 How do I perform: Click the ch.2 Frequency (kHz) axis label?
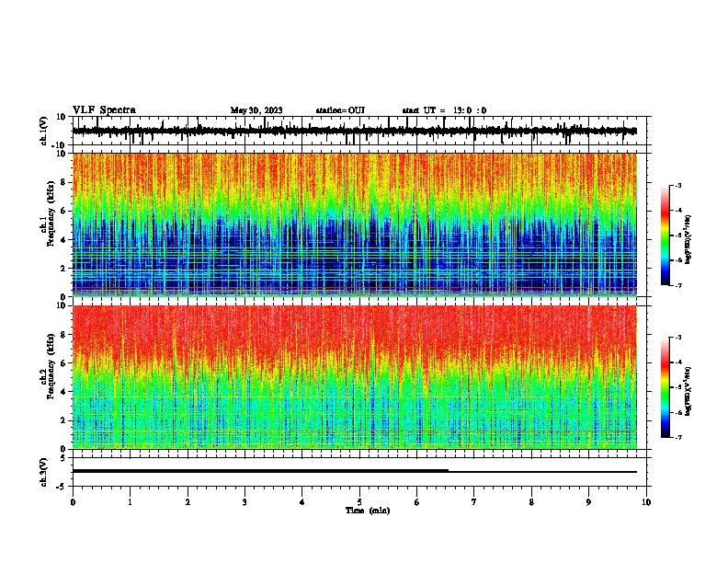click(x=47, y=365)
